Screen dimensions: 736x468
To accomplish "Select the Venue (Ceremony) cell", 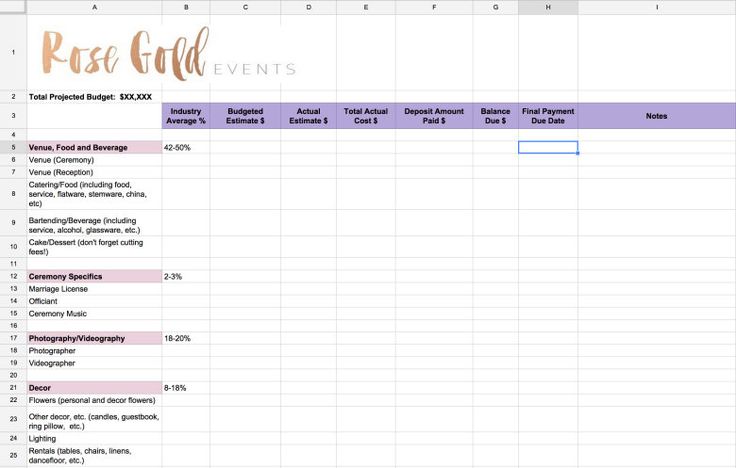I will tap(94, 160).
